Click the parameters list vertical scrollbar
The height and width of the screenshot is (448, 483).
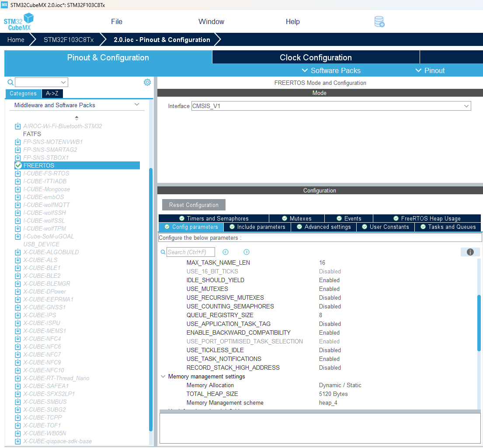479,323
